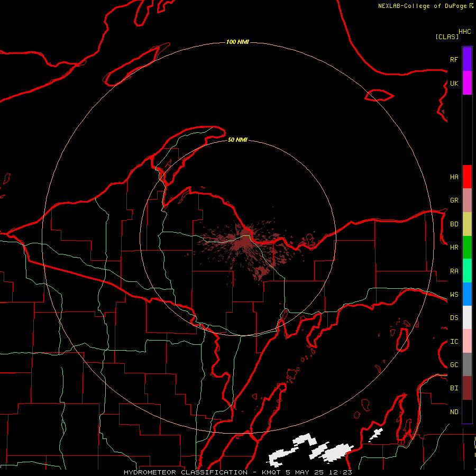
Task: Click the "HR" legend label
Action: point(454,248)
